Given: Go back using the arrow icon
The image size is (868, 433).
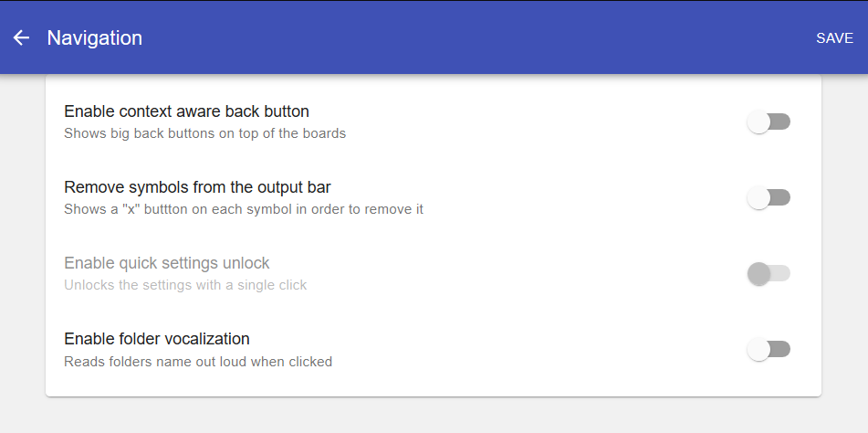Looking at the screenshot, I should pos(21,37).
